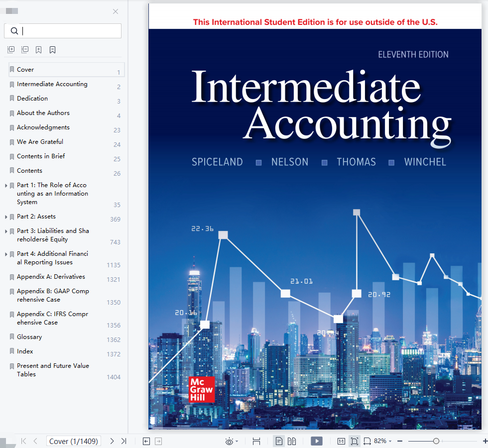The image size is (488, 448).
Task: Click the expand all bookmarks icon
Action: tap(11, 50)
